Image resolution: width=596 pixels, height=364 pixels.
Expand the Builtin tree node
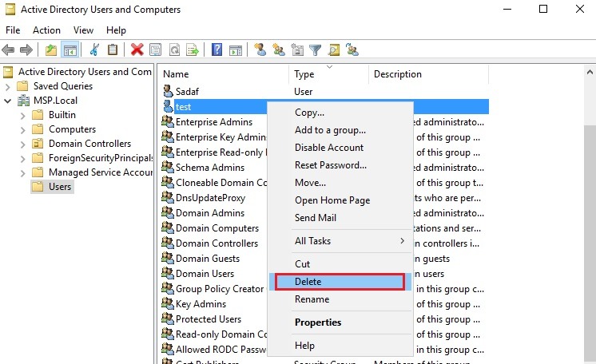click(x=22, y=115)
